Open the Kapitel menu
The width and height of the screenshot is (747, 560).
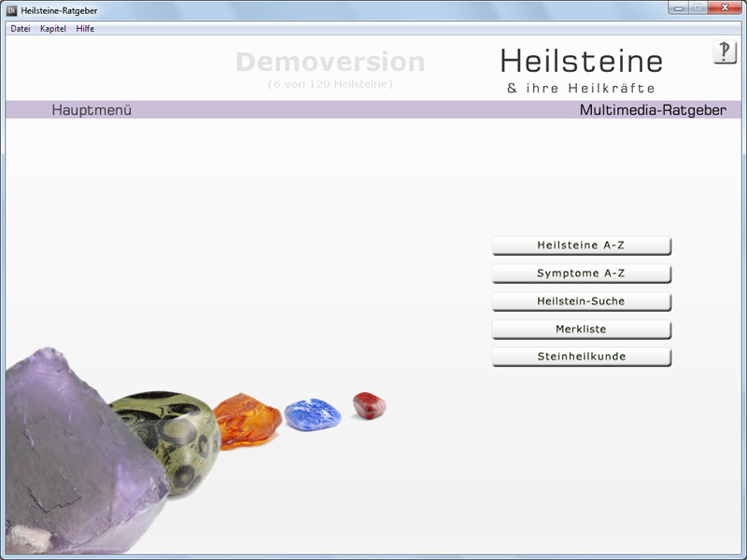[53, 29]
